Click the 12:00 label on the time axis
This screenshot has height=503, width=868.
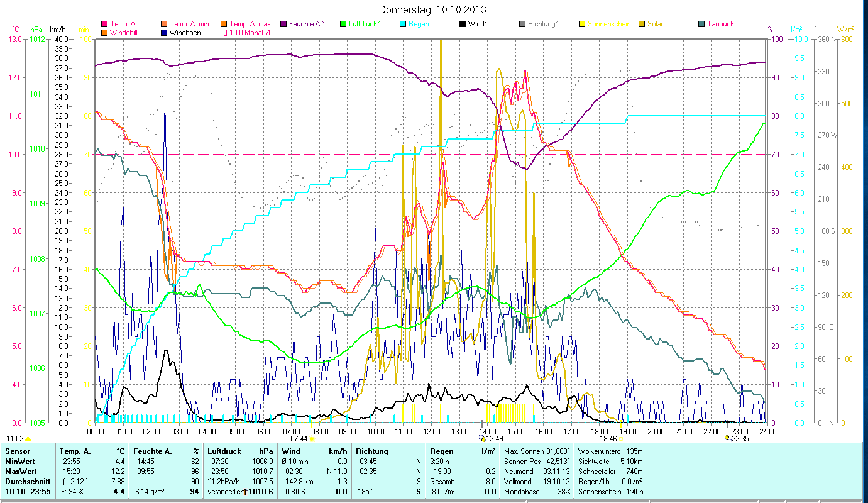(x=432, y=431)
